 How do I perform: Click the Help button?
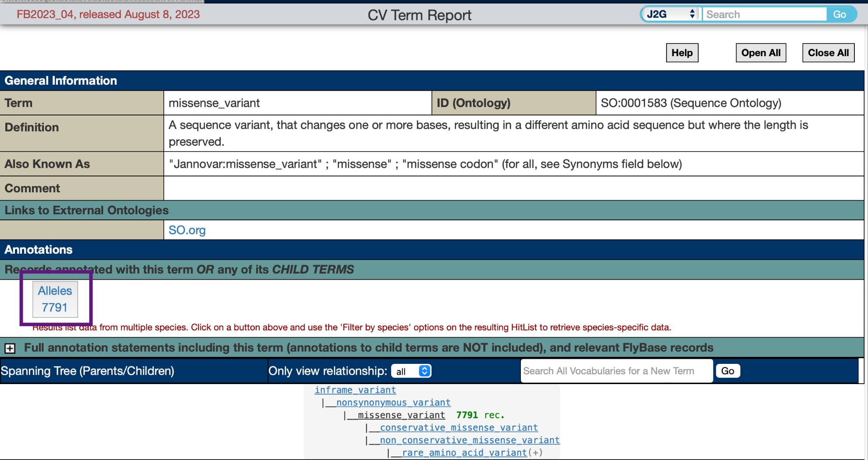(681, 53)
